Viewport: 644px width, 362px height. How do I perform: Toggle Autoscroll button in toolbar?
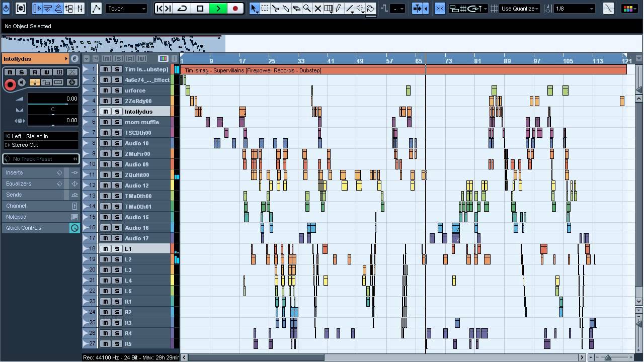417,9
